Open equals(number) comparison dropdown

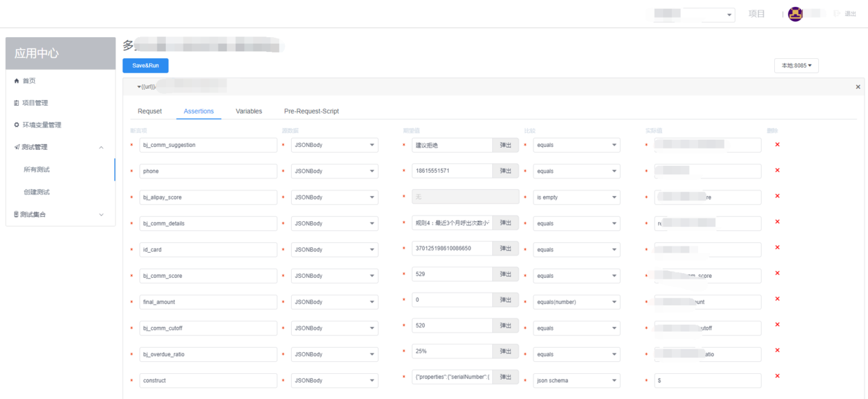click(577, 302)
